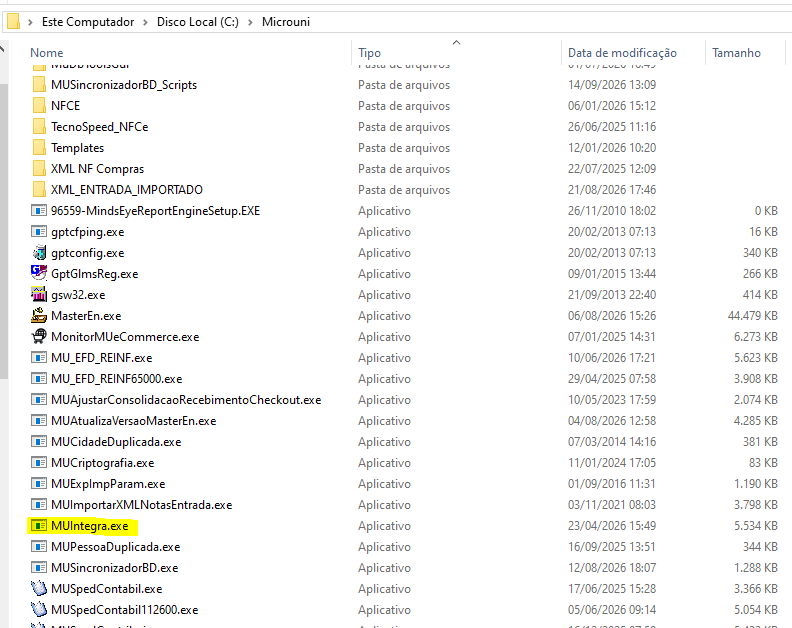Click the NFCE folder icon

pyautogui.click(x=39, y=106)
